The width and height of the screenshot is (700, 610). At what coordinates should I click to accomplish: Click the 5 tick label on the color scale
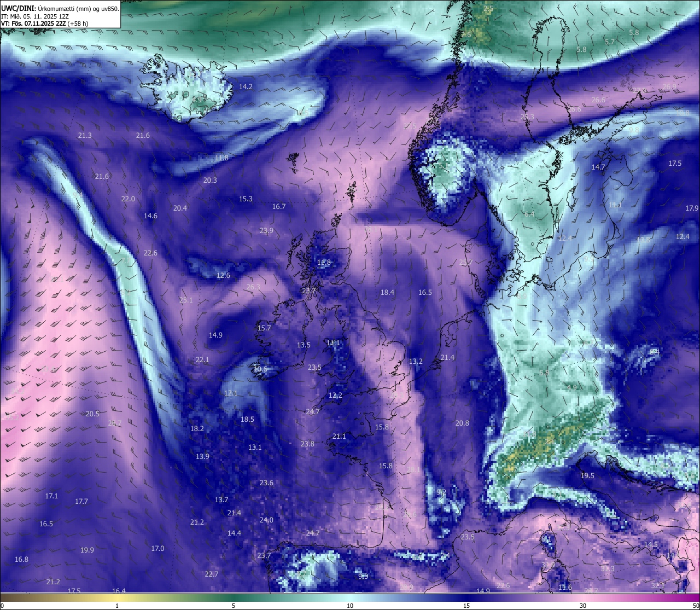(x=234, y=606)
